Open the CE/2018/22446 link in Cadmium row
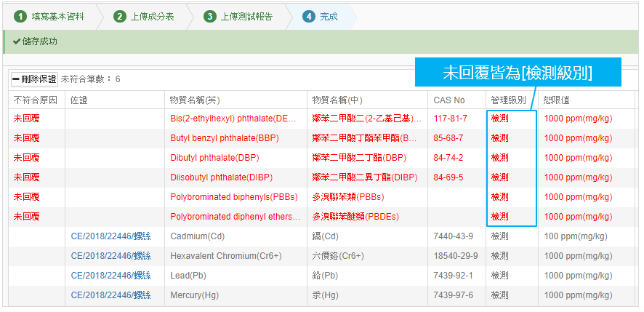 coord(110,236)
